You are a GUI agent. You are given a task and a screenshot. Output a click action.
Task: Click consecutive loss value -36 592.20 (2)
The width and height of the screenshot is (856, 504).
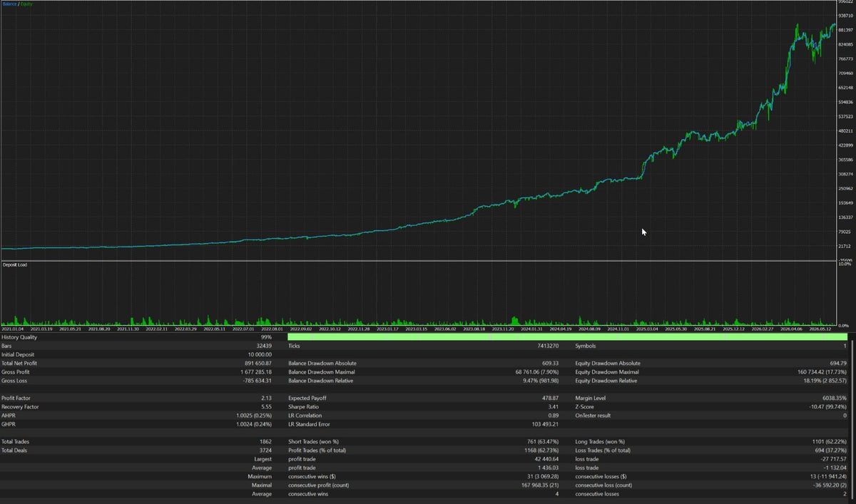pos(828,484)
